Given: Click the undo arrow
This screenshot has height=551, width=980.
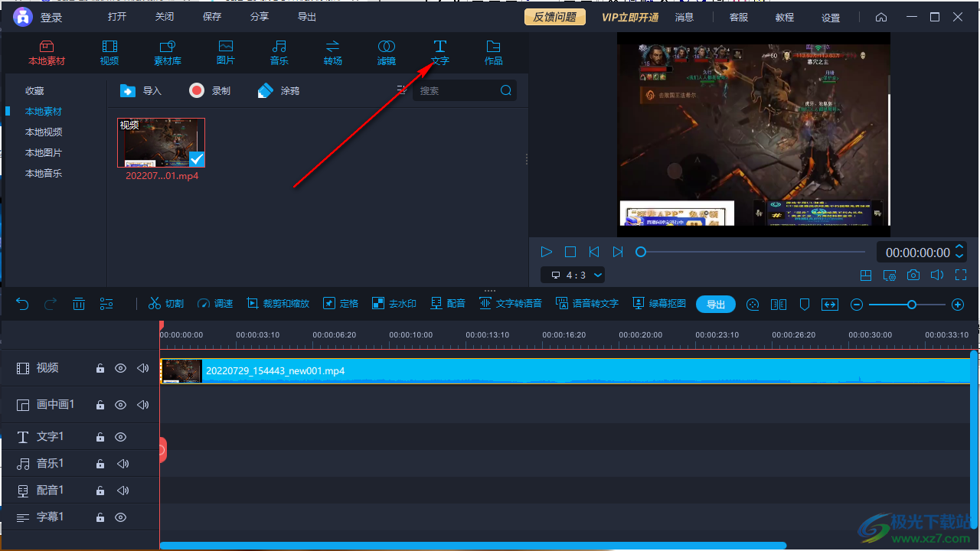Looking at the screenshot, I should (x=22, y=304).
